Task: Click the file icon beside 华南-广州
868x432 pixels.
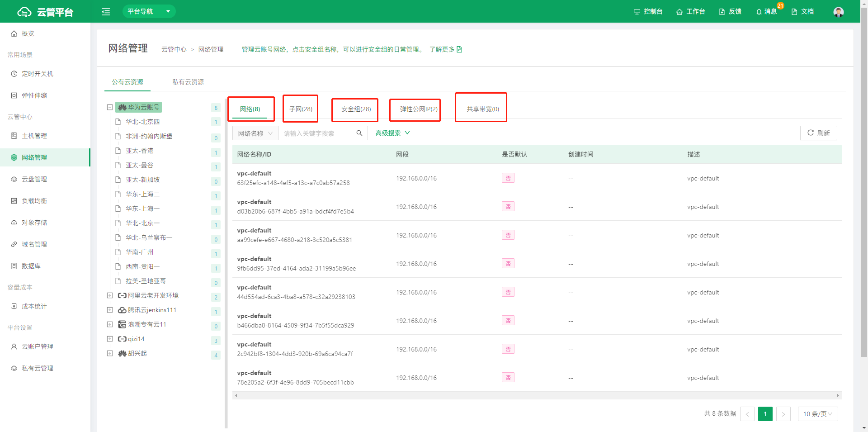Action: [118, 252]
